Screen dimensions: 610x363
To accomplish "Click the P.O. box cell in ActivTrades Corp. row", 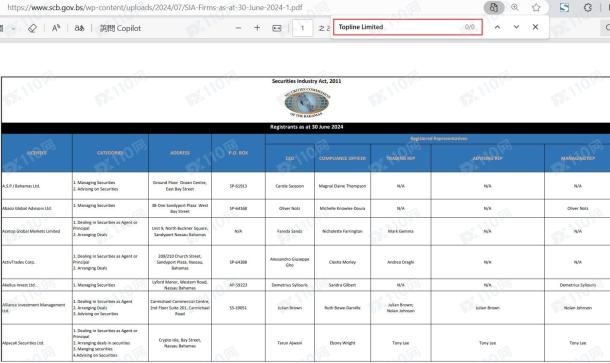I will [x=238, y=262].
